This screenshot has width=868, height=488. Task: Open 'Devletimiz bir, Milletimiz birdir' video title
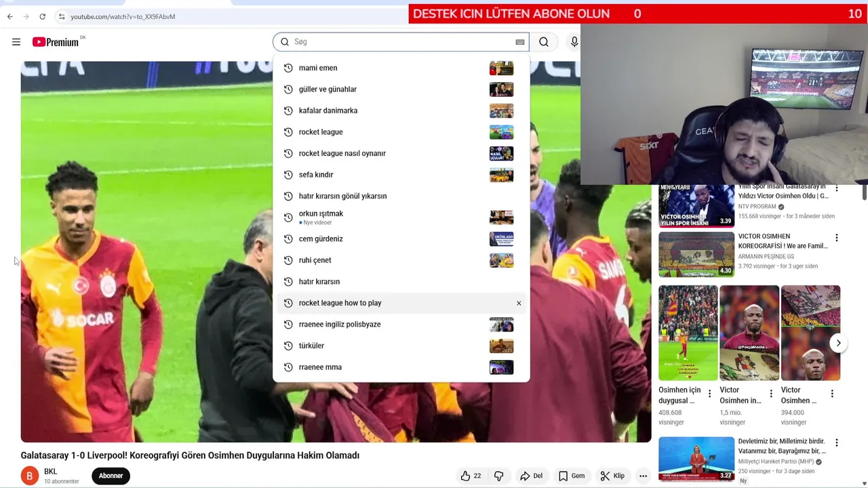point(782,446)
